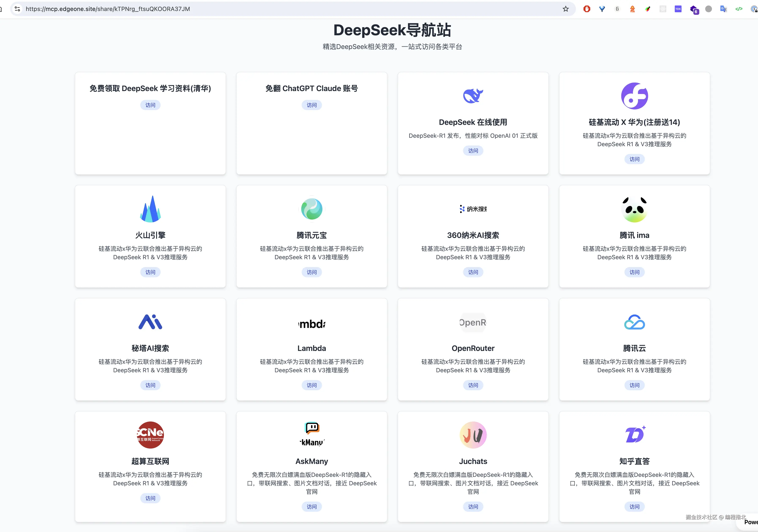
Task: Open the Google Translate extension icon
Action: pos(723,9)
